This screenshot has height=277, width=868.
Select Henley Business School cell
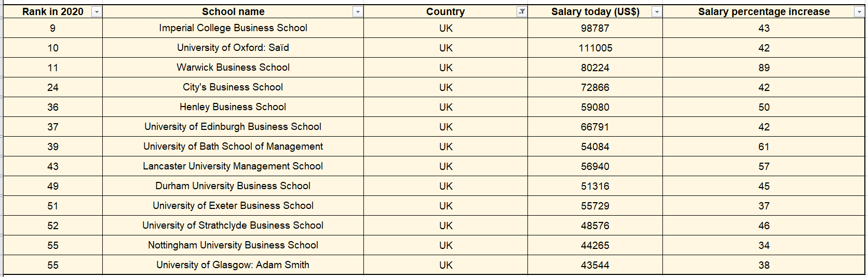233,107
